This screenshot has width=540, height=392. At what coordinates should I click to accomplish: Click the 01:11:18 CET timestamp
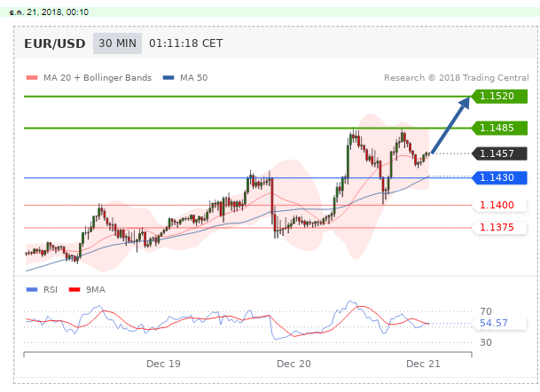pos(186,43)
